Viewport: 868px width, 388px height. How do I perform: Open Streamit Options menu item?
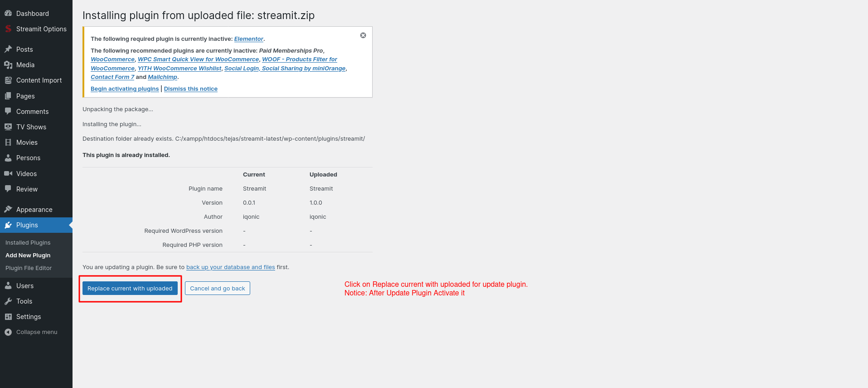(x=41, y=29)
